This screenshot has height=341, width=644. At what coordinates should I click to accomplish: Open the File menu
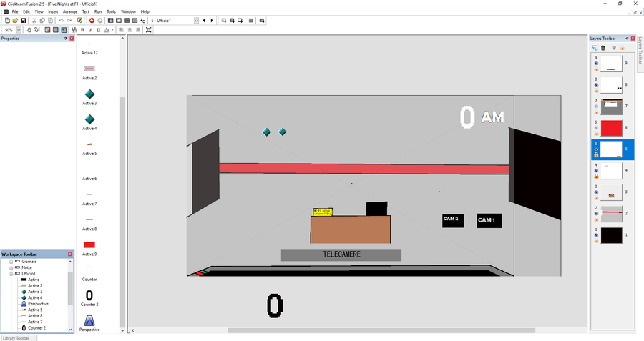tap(15, 11)
